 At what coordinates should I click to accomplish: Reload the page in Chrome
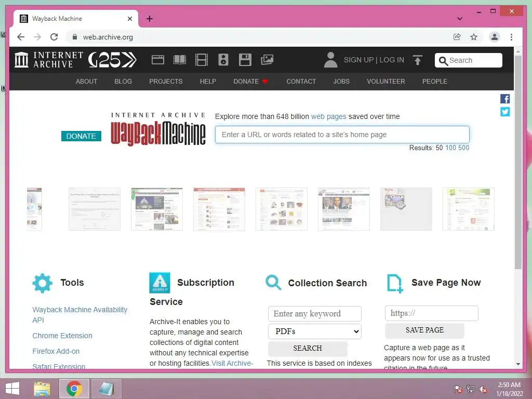click(x=54, y=37)
